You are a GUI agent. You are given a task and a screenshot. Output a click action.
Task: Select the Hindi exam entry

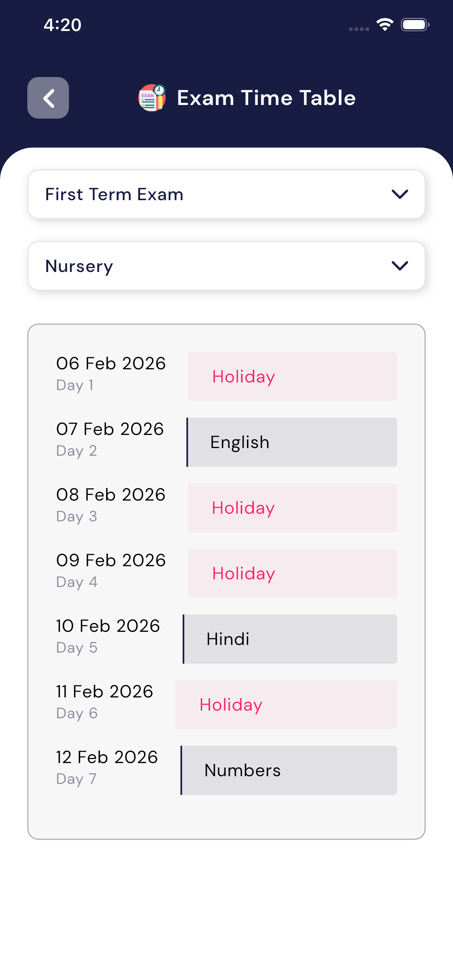[290, 639]
